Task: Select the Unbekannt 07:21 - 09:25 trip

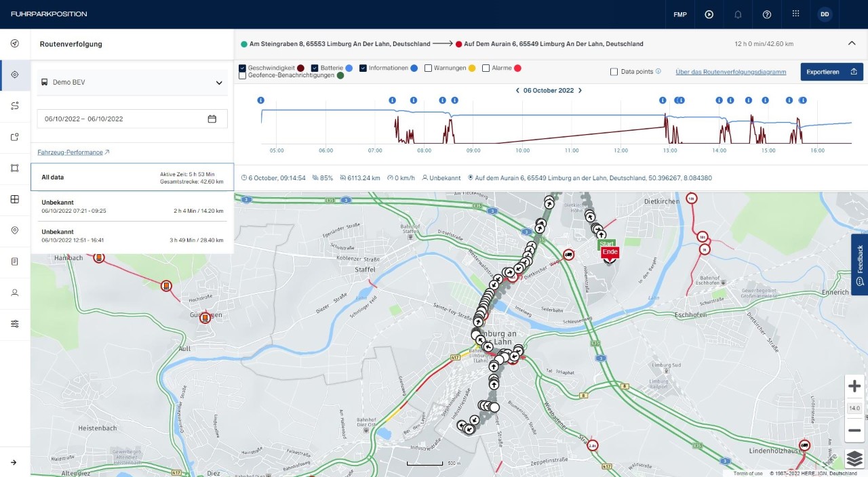Action: [x=132, y=206]
